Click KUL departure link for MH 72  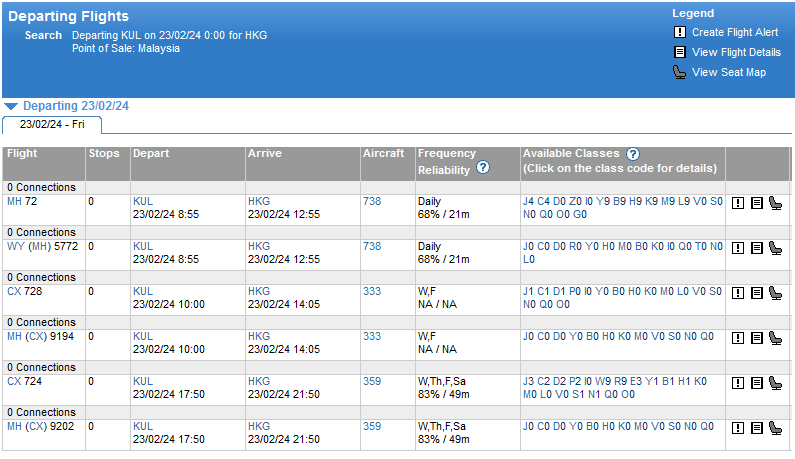[143, 201]
